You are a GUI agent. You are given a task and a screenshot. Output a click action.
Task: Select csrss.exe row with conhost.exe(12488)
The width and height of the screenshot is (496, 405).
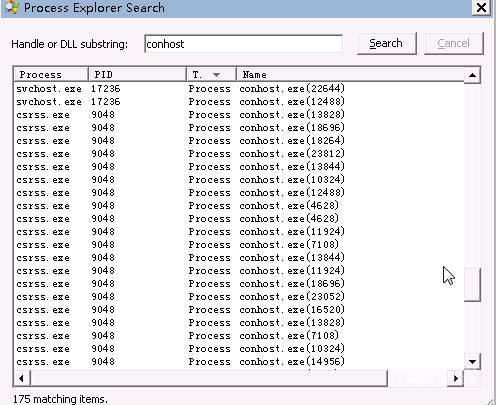pyautogui.click(x=239, y=193)
